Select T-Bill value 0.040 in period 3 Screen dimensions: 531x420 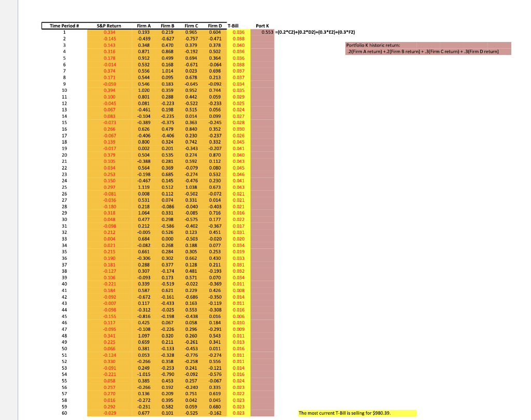(x=239, y=45)
